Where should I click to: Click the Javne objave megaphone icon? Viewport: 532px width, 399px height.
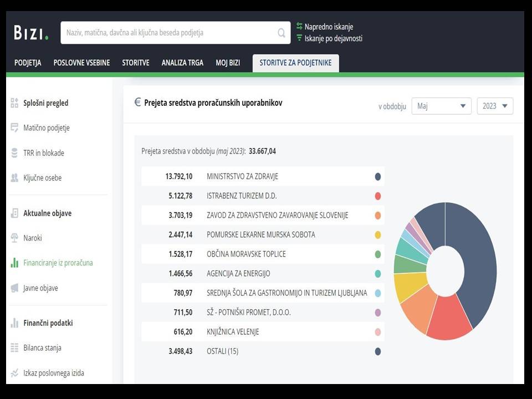tap(14, 288)
